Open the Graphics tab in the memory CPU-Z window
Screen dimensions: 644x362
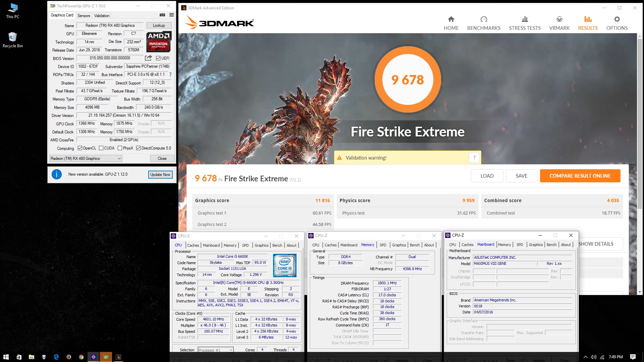(399, 245)
